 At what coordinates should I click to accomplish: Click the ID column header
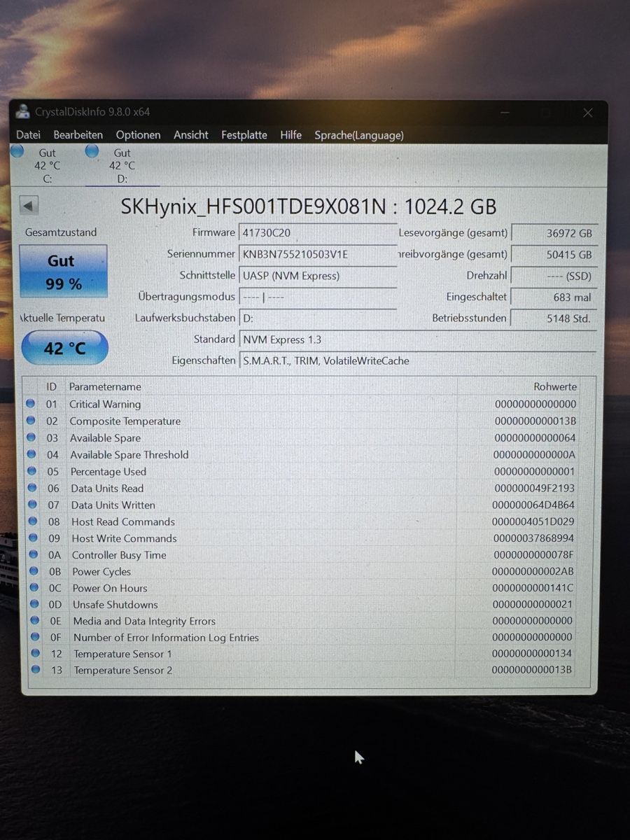(x=52, y=386)
